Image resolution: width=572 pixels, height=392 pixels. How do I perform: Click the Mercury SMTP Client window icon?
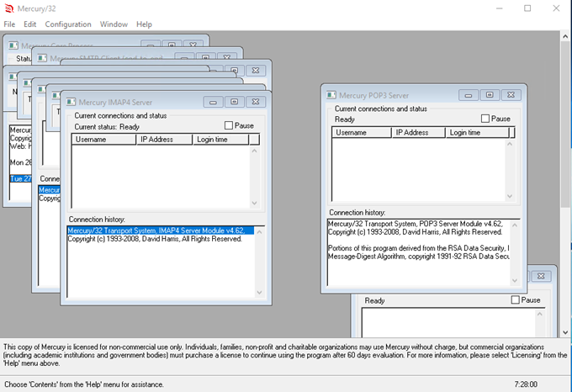click(42, 57)
